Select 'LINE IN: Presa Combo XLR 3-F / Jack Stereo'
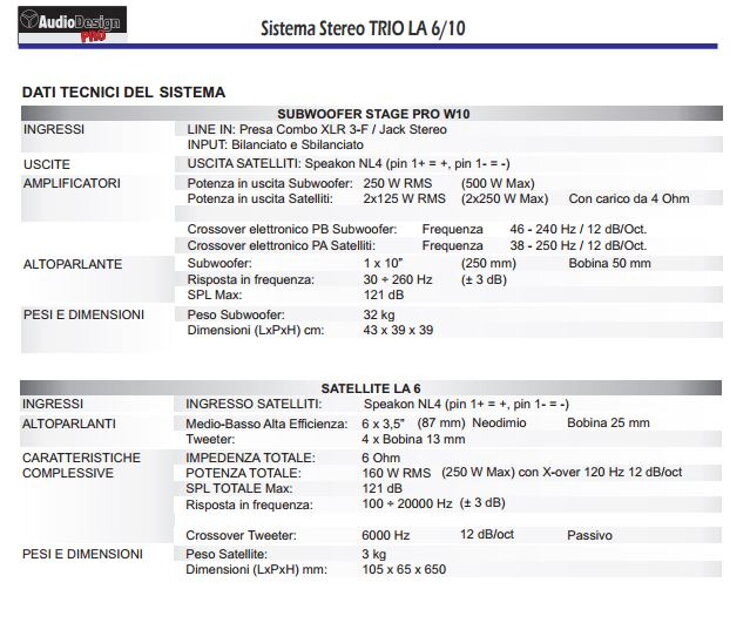750x623 pixels. click(317, 130)
